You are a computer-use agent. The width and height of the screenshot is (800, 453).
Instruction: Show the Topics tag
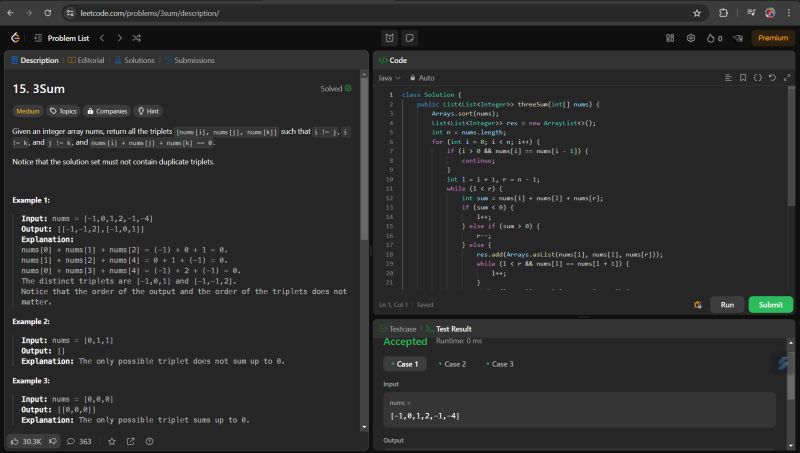[63, 111]
